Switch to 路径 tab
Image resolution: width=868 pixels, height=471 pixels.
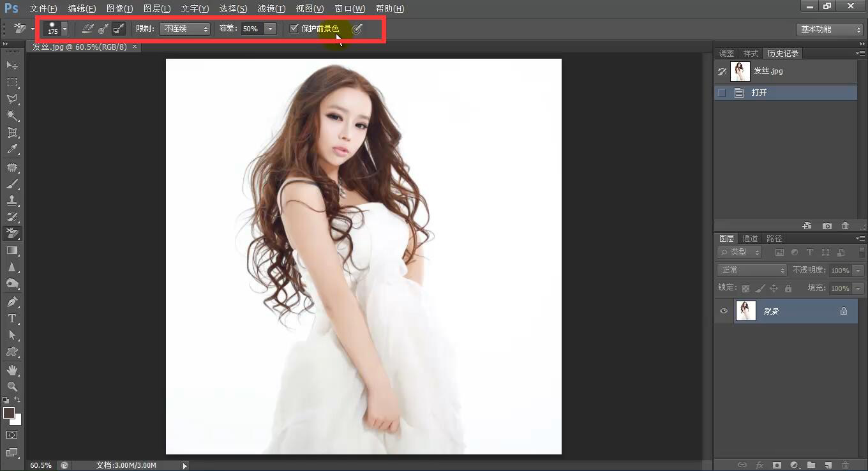(x=774, y=238)
